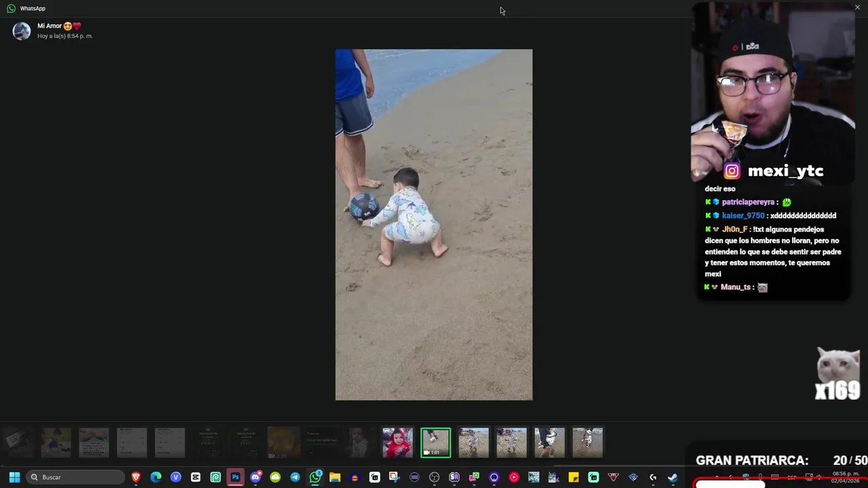868x488 pixels.
Task: Click the patriciapereyra chat username
Action: [748, 202]
